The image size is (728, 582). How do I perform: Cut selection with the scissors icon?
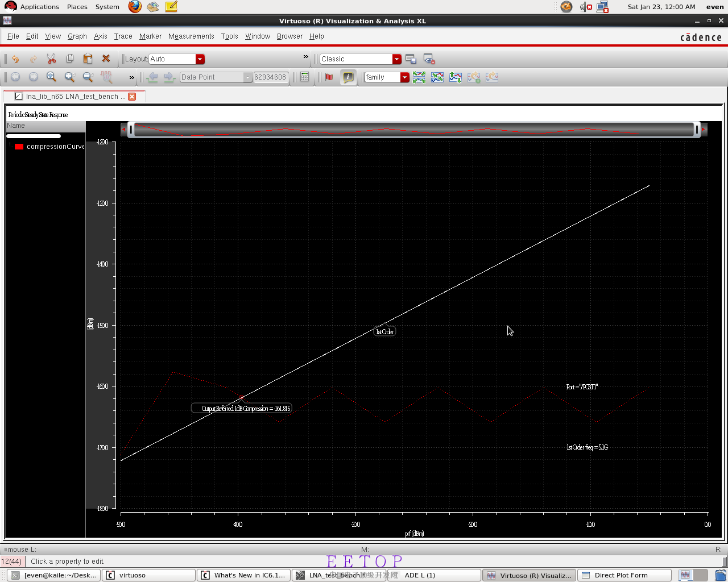pyautogui.click(x=51, y=59)
